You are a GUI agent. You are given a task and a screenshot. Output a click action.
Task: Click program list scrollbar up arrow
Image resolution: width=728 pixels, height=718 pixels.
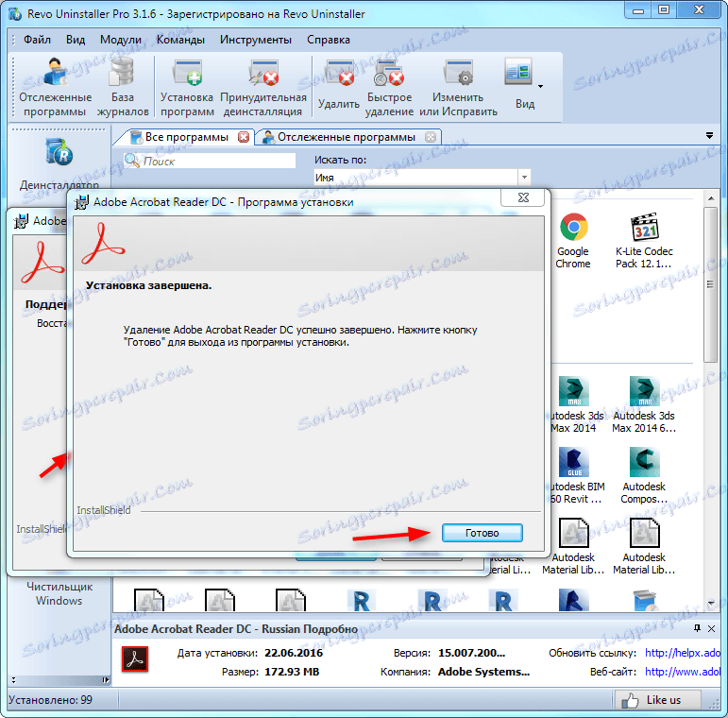pos(711,198)
